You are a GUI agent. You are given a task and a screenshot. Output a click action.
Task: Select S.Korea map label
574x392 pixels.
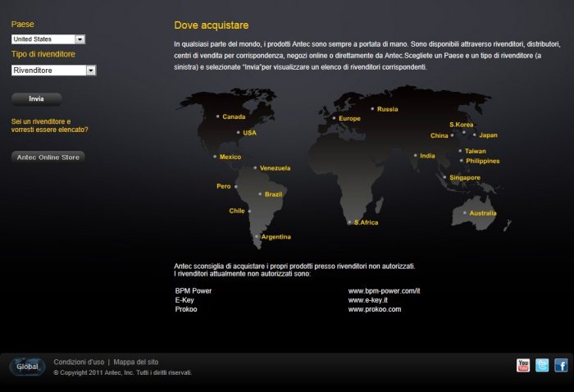pos(461,125)
